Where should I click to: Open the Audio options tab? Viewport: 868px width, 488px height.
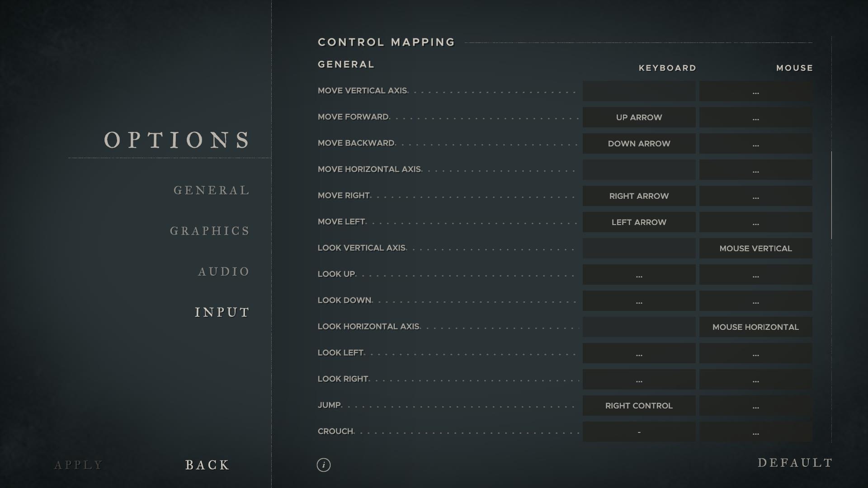[224, 272]
